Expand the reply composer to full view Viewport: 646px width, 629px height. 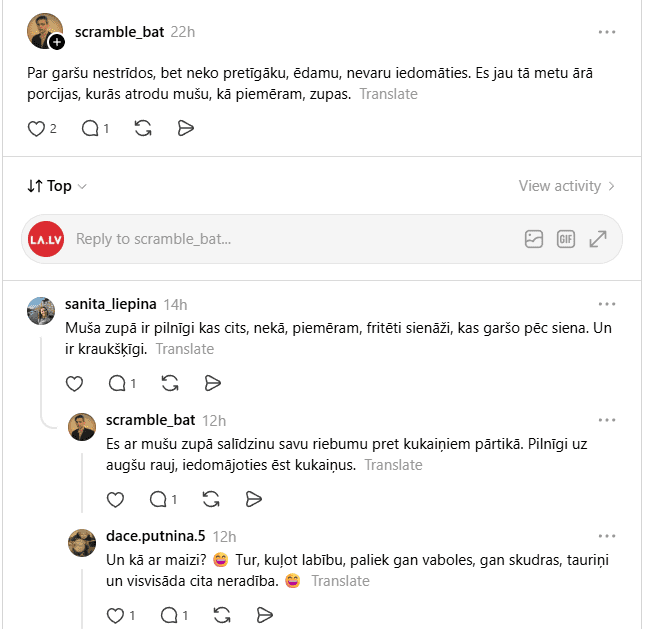[598, 239]
